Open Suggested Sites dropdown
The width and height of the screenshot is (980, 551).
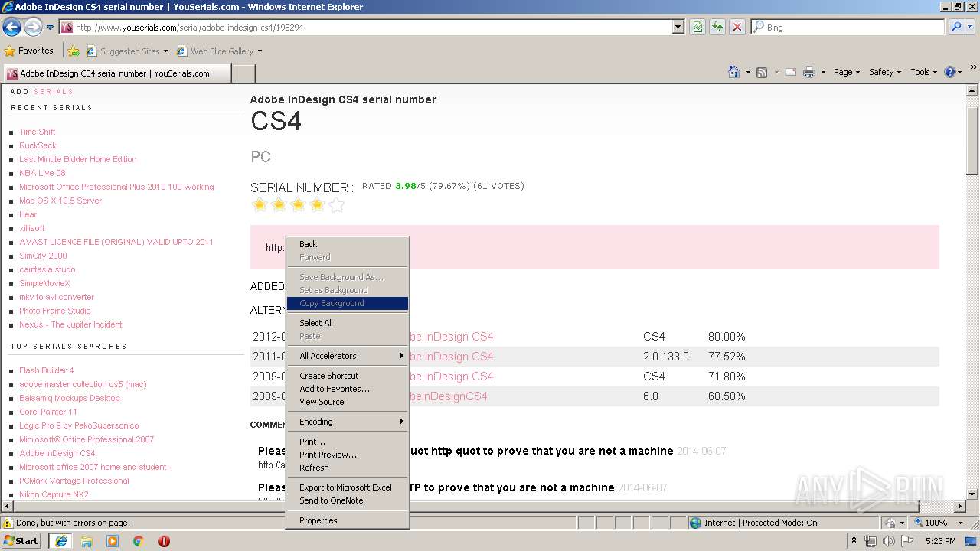point(126,51)
